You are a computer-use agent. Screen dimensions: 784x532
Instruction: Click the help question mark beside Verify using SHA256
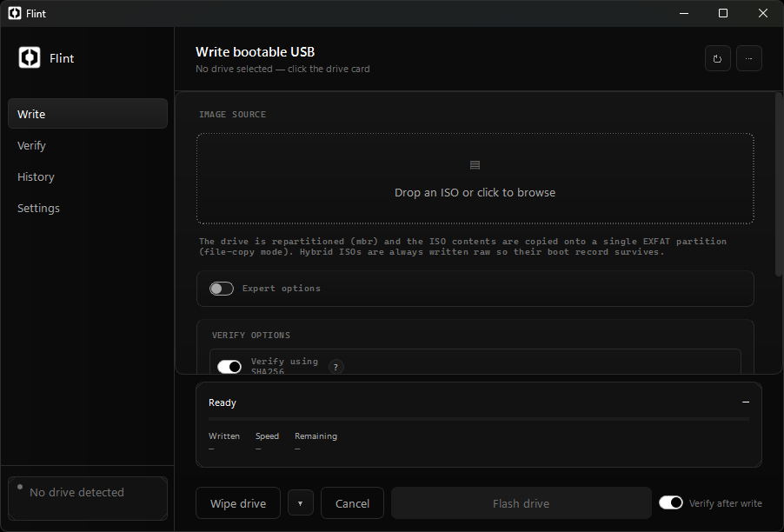click(x=336, y=367)
